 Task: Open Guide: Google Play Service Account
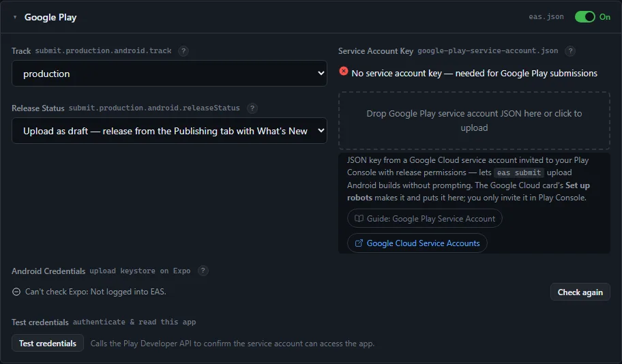coord(424,219)
